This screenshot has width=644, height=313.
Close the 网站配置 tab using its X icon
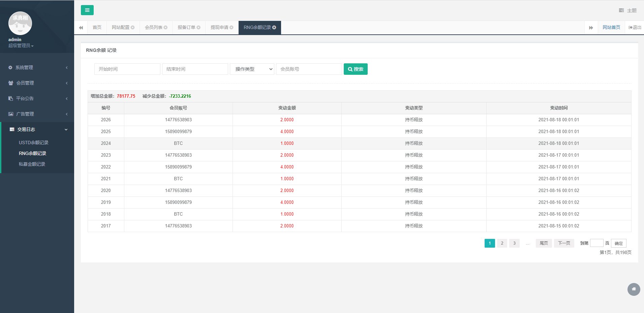click(133, 28)
